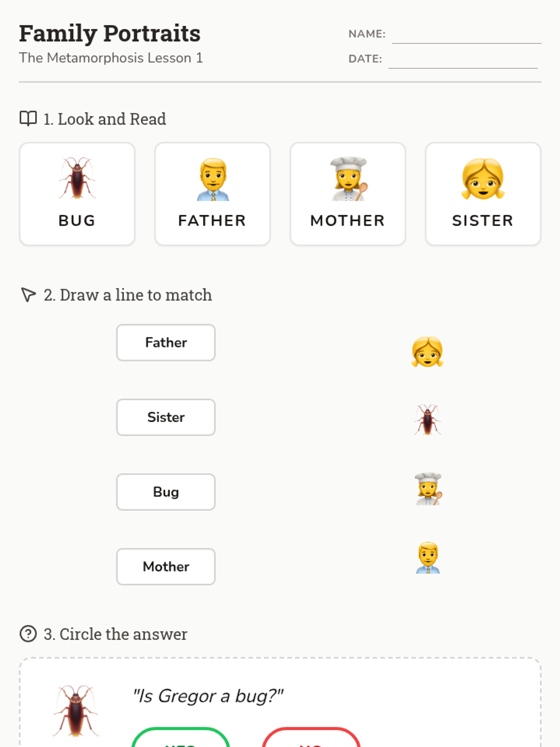Image resolution: width=560 pixels, height=747 pixels.
Task: Click the girl emoji in the matching column
Action: 427,352
